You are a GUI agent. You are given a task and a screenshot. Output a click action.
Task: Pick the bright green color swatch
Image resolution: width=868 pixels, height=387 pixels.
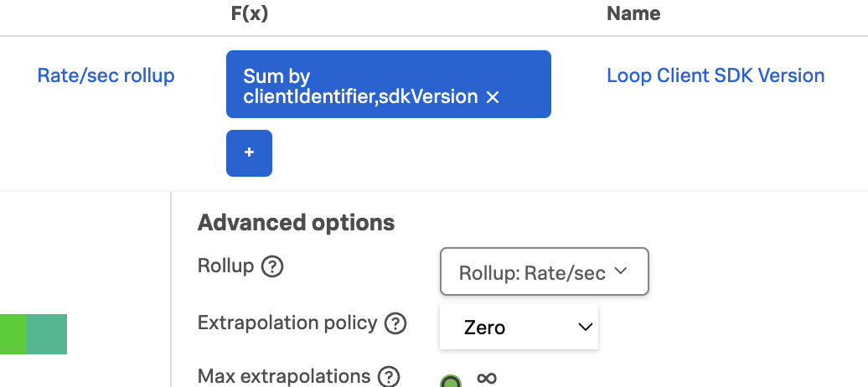click(x=13, y=334)
